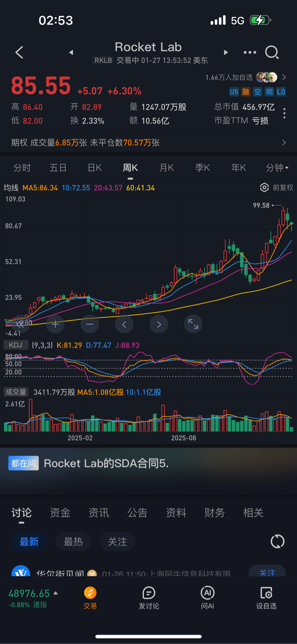
Task: Open the 公告 announcements tab
Action: click(x=137, y=513)
